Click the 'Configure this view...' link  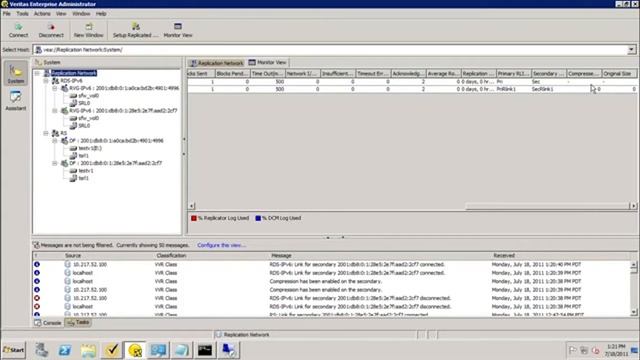coord(222,245)
